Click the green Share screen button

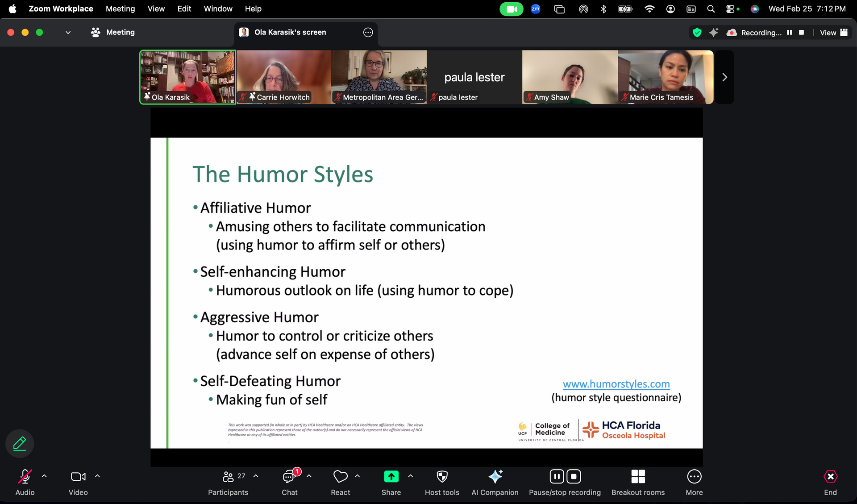click(x=391, y=477)
